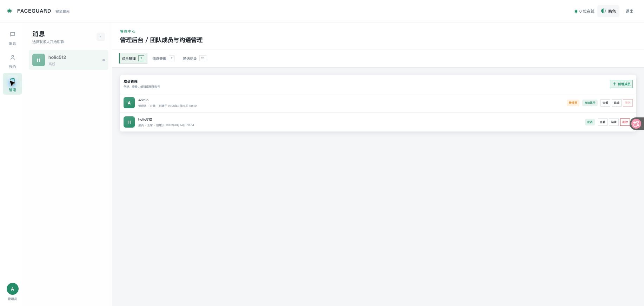Click the FACEGUARD logo dot icon
Screen dimensions: 644x306
[x=9, y=11]
